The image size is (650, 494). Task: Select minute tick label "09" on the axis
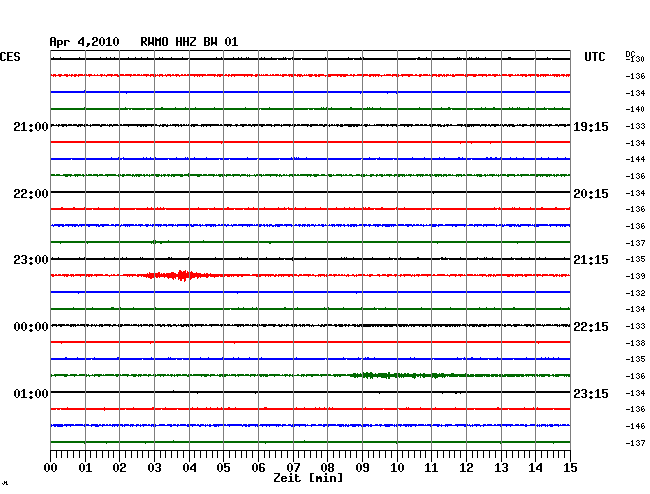pyautogui.click(x=362, y=467)
